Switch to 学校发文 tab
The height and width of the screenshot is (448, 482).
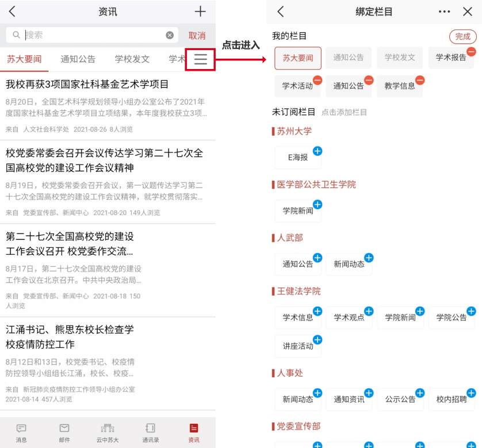[132, 59]
